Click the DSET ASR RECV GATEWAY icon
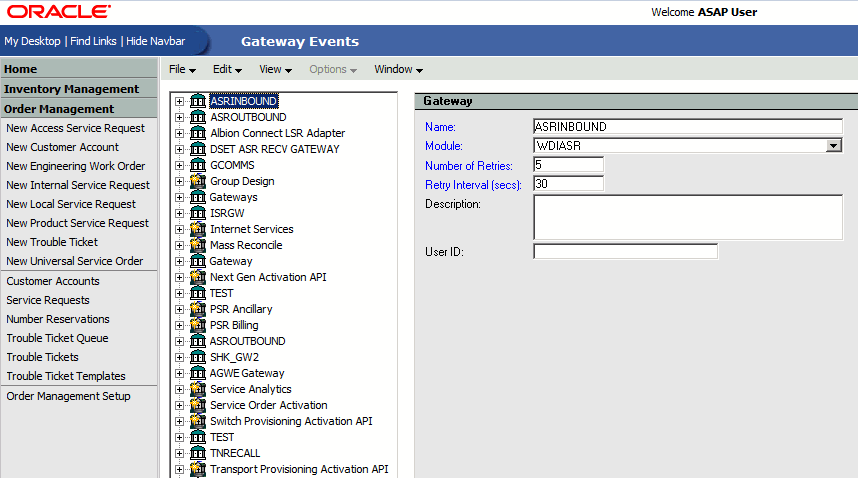 click(x=198, y=149)
